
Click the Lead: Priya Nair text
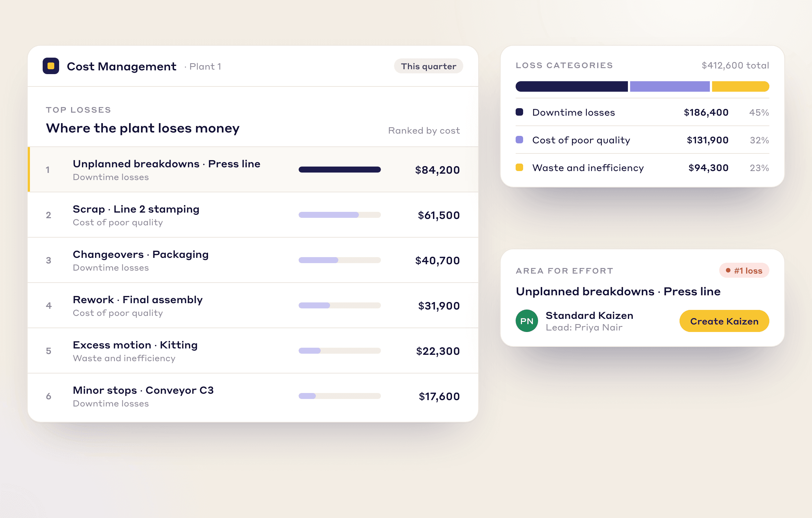click(584, 327)
